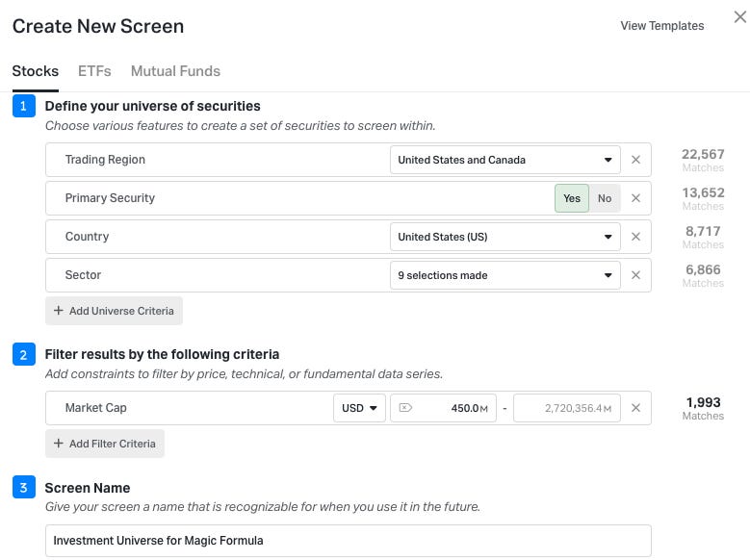This screenshot has height=560, width=750.
Task: Change the USD currency dropdown
Action: [359, 408]
